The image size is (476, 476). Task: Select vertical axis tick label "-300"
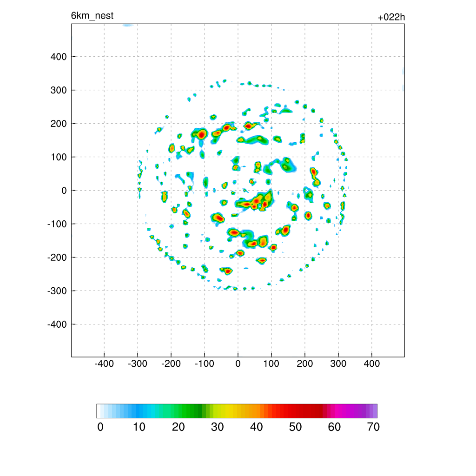pos(57,291)
